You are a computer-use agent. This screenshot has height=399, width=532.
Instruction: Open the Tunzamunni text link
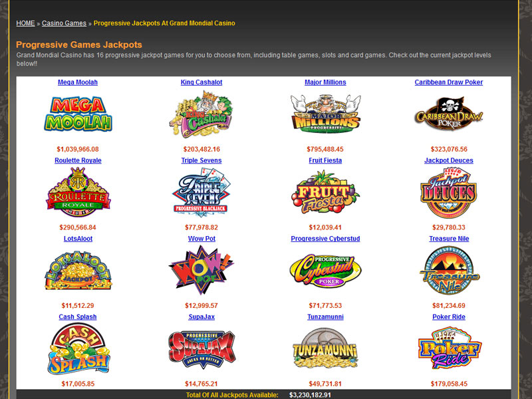(x=325, y=317)
